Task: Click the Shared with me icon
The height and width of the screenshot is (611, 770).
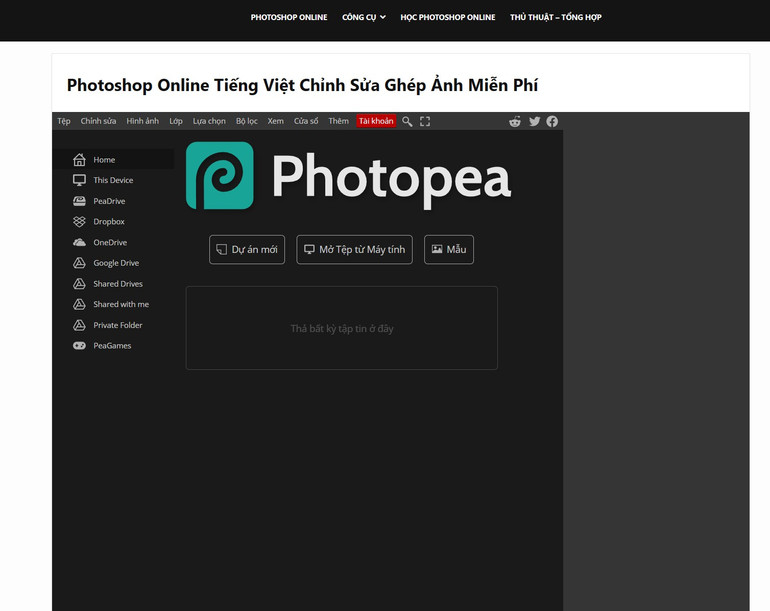Action: coord(79,304)
